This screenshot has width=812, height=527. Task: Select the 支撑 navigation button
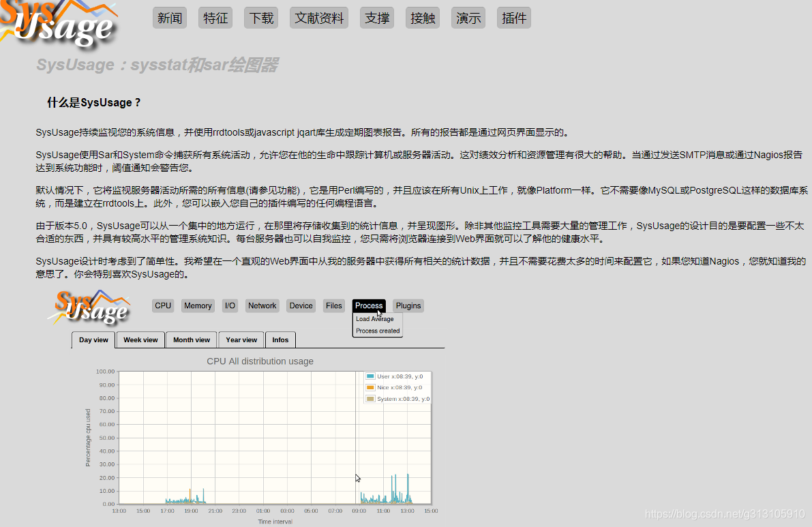(377, 18)
